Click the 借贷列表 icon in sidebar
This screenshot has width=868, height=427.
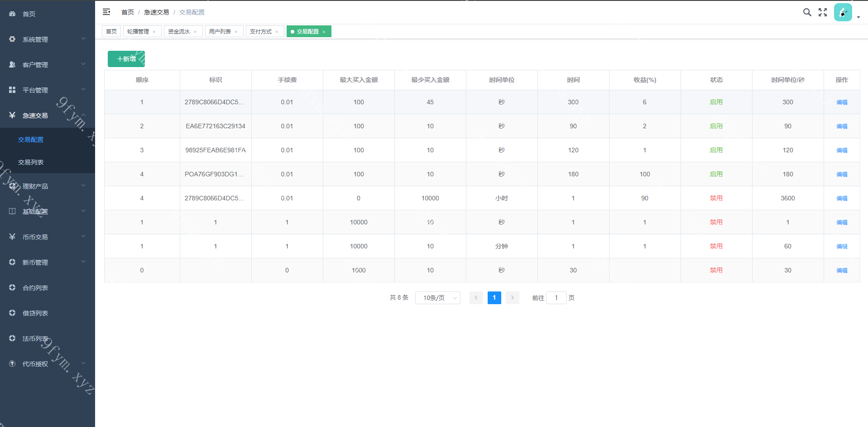tap(12, 313)
